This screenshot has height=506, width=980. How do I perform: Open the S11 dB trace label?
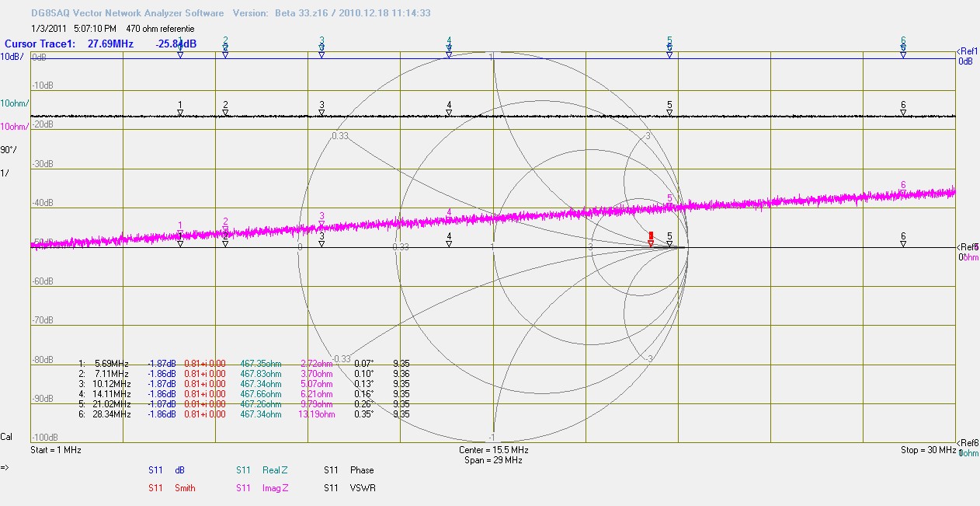pos(167,470)
